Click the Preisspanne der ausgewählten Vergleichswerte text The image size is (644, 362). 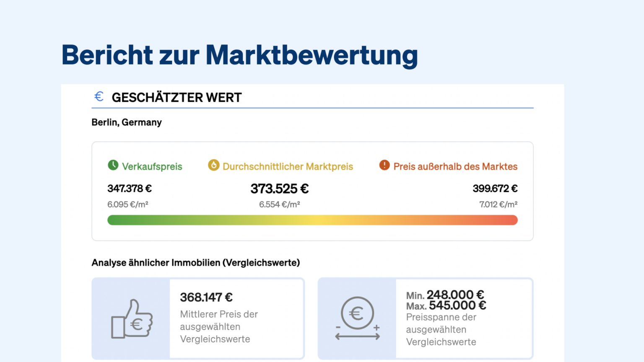coord(441,330)
